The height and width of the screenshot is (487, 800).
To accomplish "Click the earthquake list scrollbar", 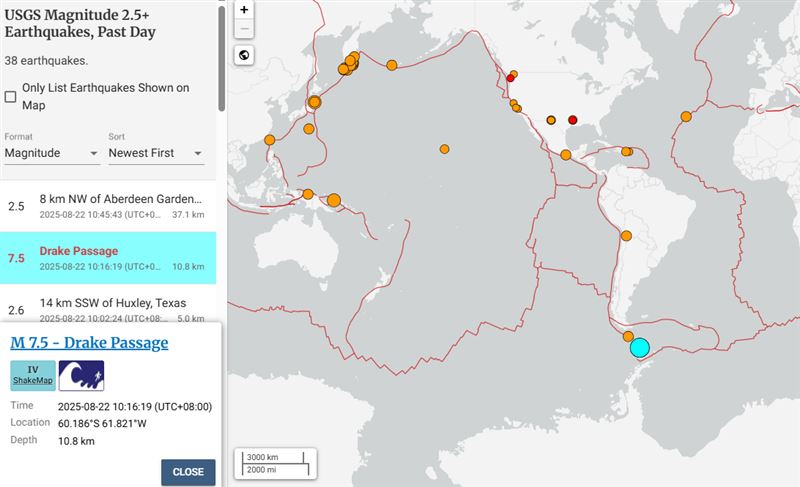I will (221, 58).
